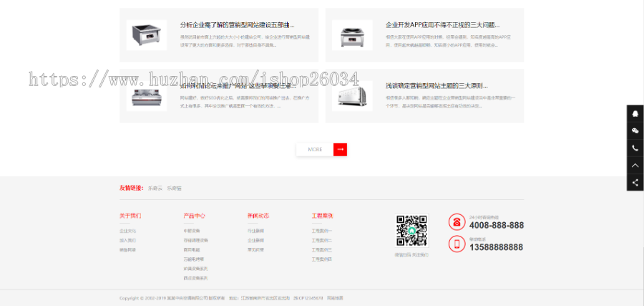The width and height of the screenshot is (644, 306).
Task: Open 工程案例一 footer link
Action: [322, 231]
